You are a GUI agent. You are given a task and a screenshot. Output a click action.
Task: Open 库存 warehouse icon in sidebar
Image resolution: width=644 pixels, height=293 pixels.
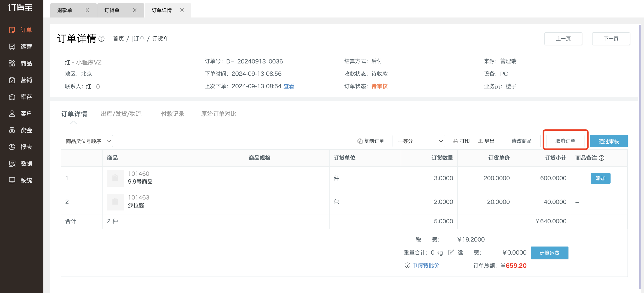12,97
